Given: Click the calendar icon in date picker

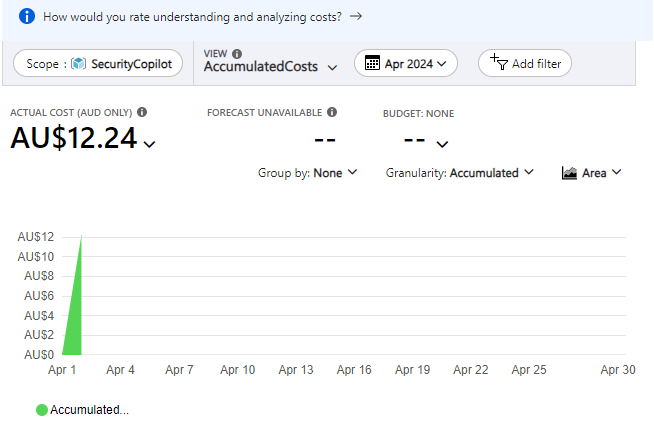Looking at the screenshot, I should coord(372,63).
